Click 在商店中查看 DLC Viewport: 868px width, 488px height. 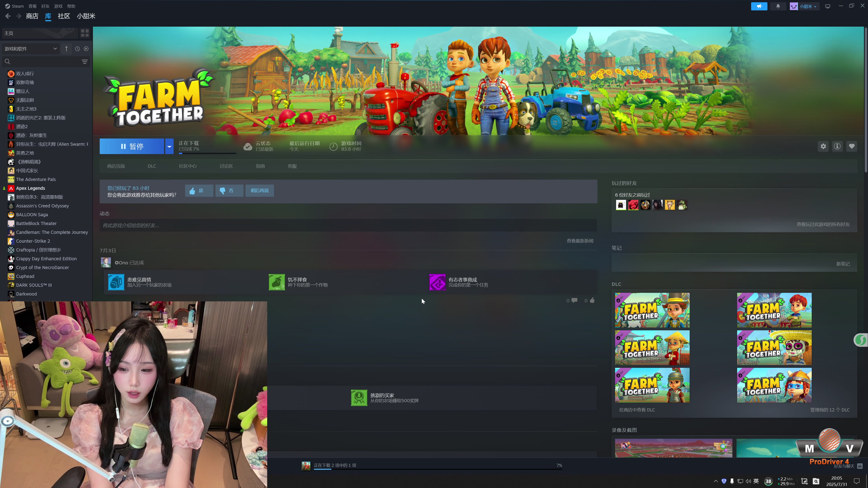(637, 410)
